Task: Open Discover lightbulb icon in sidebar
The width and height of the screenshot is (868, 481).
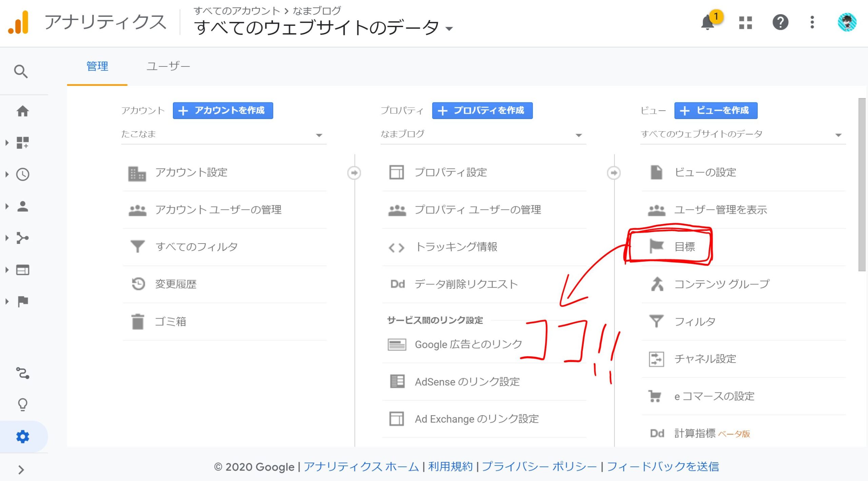Action: click(22, 404)
